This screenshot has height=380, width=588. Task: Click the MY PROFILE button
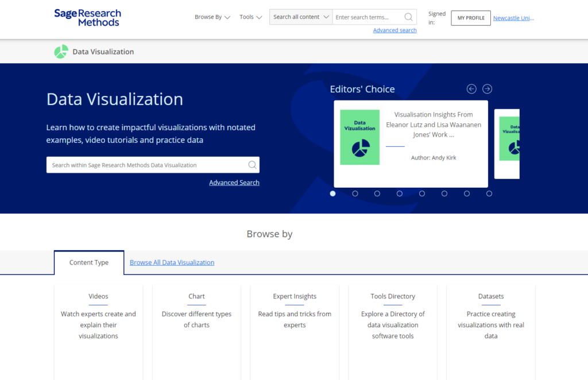tap(471, 18)
